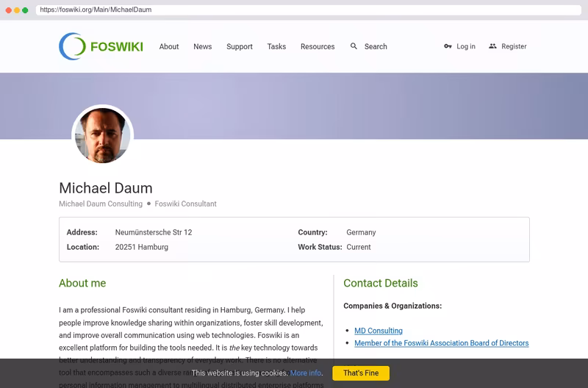Click the country value Germany
Image resolution: width=588 pixels, height=388 pixels.
point(361,232)
